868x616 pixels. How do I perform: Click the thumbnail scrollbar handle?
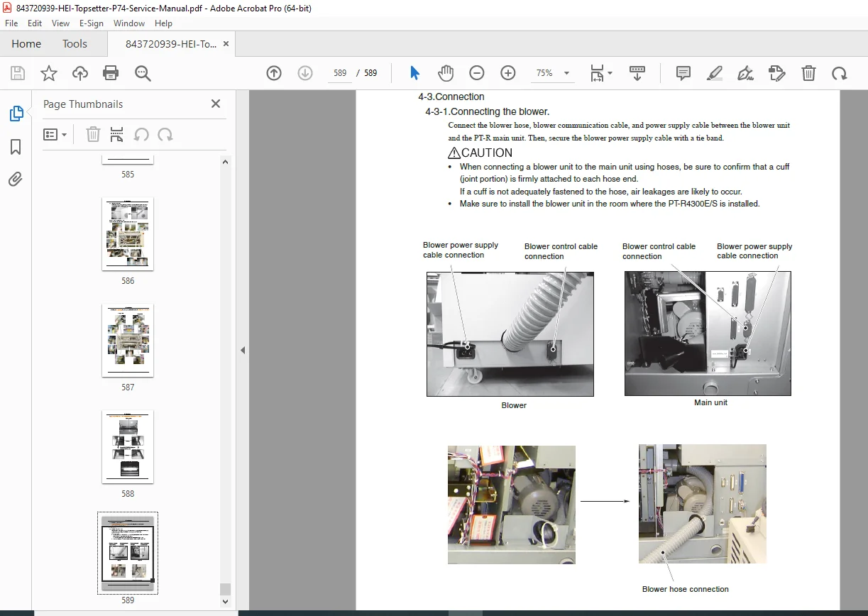(226, 589)
